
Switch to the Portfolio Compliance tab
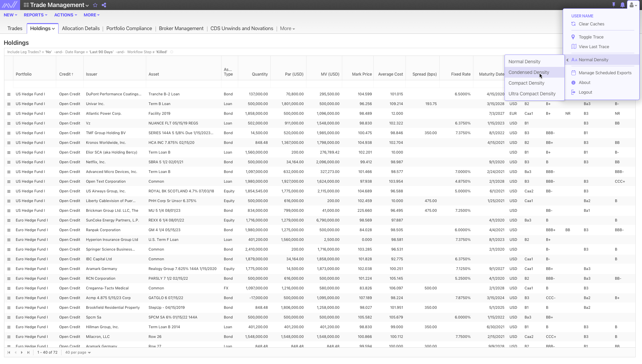[129, 28]
